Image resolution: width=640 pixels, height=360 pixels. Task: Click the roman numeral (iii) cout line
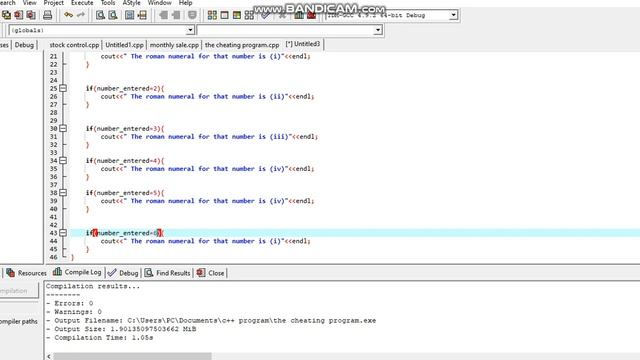[x=209, y=137]
